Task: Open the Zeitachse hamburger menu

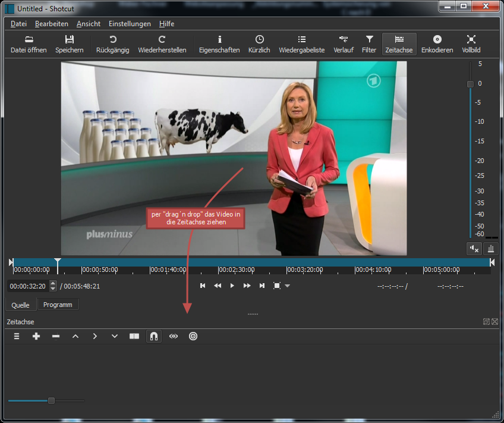Action: (17, 336)
